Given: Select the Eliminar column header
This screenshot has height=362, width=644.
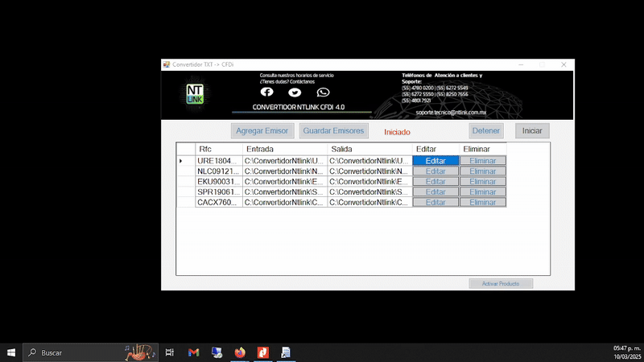Looking at the screenshot, I should [x=483, y=149].
